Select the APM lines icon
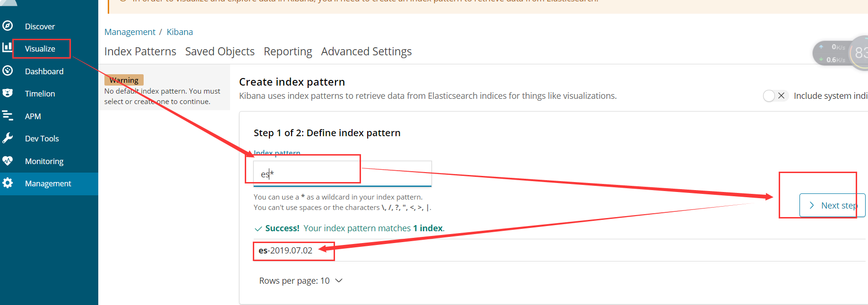 (x=8, y=115)
